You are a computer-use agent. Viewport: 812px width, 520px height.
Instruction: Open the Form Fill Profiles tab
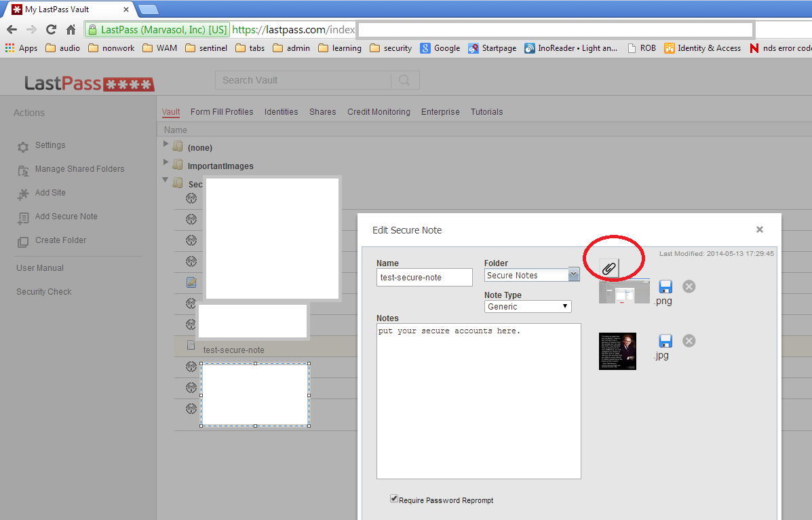[222, 112]
